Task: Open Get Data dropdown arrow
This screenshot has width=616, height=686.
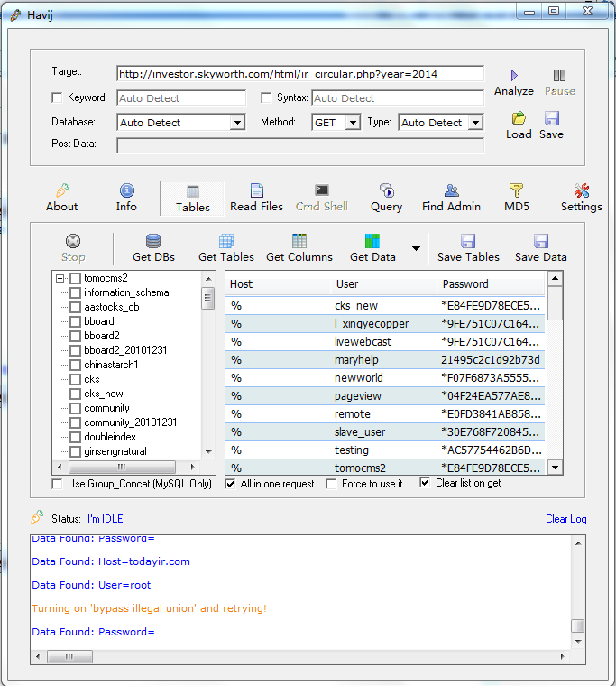Action: coord(416,248)
